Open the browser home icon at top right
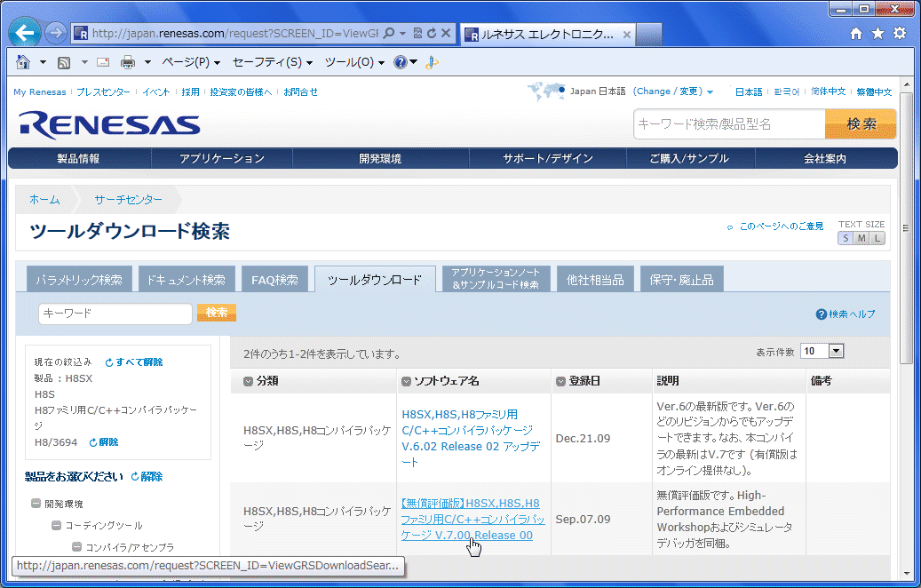The height and width of the screenshot is (588, 921). point(856,34)
